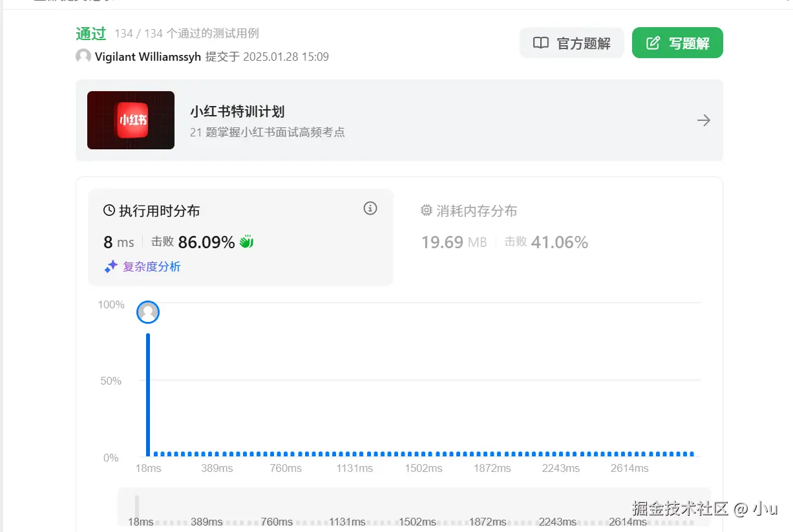Click the user avatar next to Vigilant Williamssyh
Viewport: 793px width, 532px height.
83,56
